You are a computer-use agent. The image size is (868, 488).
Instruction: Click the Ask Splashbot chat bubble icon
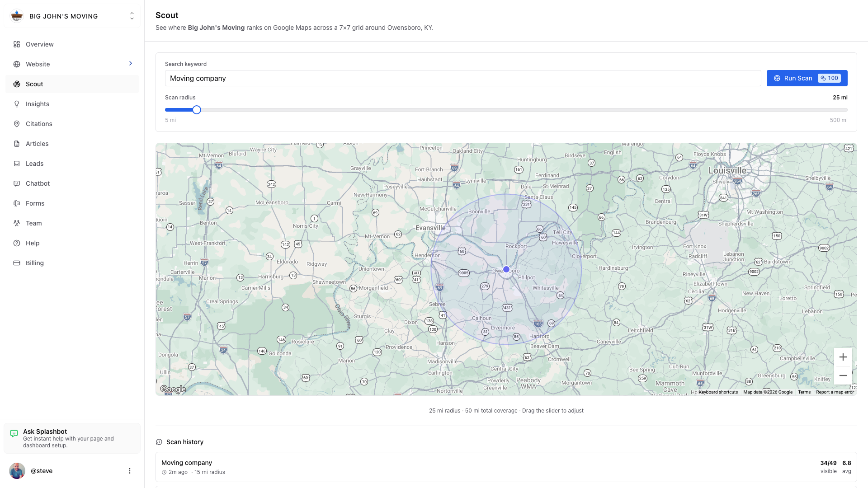(15, 433)
